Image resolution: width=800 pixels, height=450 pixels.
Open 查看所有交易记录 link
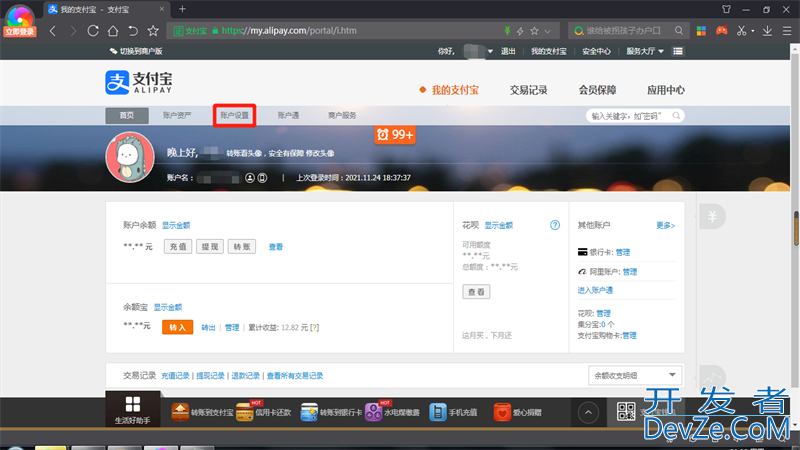click(x=295, y=376)
